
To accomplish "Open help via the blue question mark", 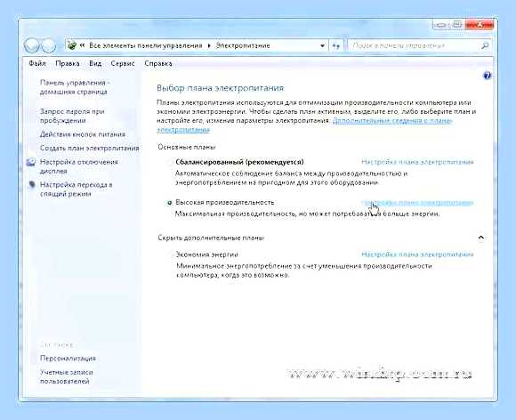I will click(487, 76).
